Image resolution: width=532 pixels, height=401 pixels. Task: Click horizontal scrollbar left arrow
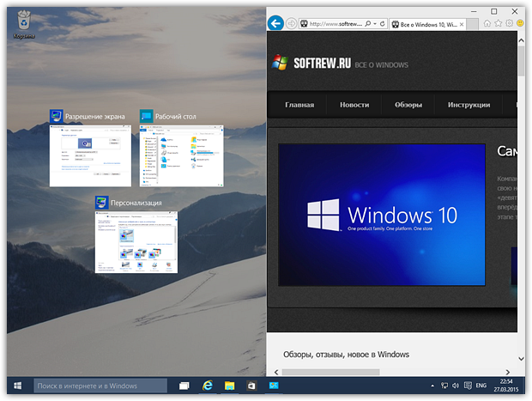click(276, 372)
